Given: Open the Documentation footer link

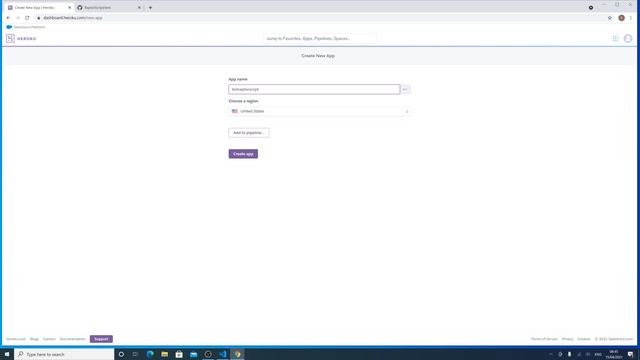Looking at the screenshot, I should [x=73, y=339].
